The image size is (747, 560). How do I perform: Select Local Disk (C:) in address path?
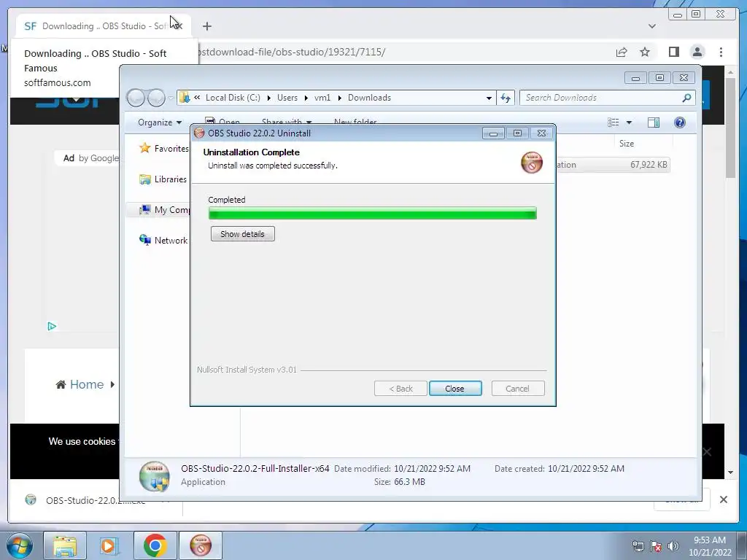(233, 98)
